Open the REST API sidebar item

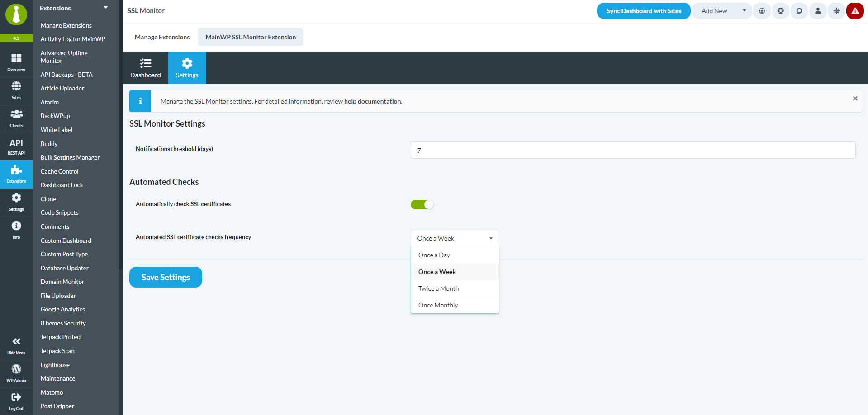16,146
